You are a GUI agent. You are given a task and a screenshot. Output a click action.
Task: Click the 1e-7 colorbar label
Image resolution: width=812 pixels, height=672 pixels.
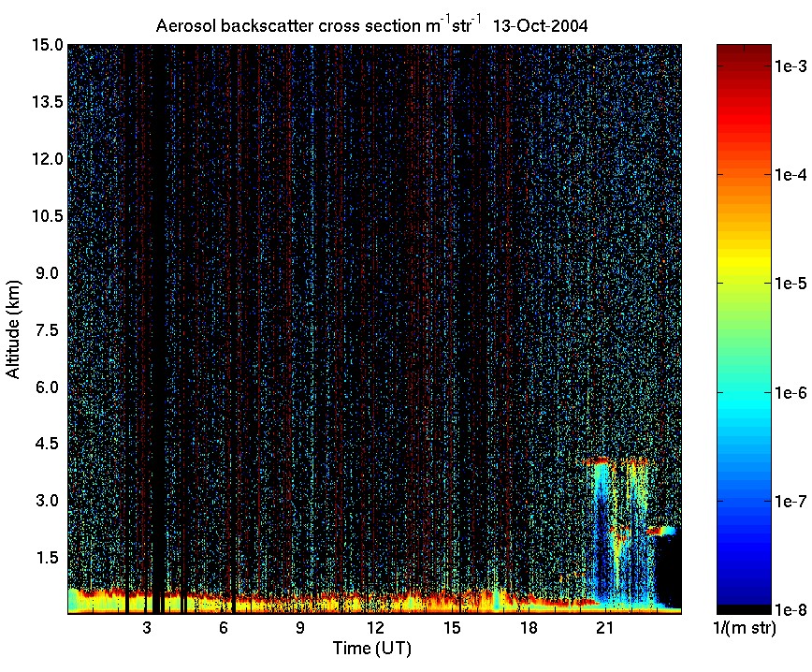click(x=790, y=501)
